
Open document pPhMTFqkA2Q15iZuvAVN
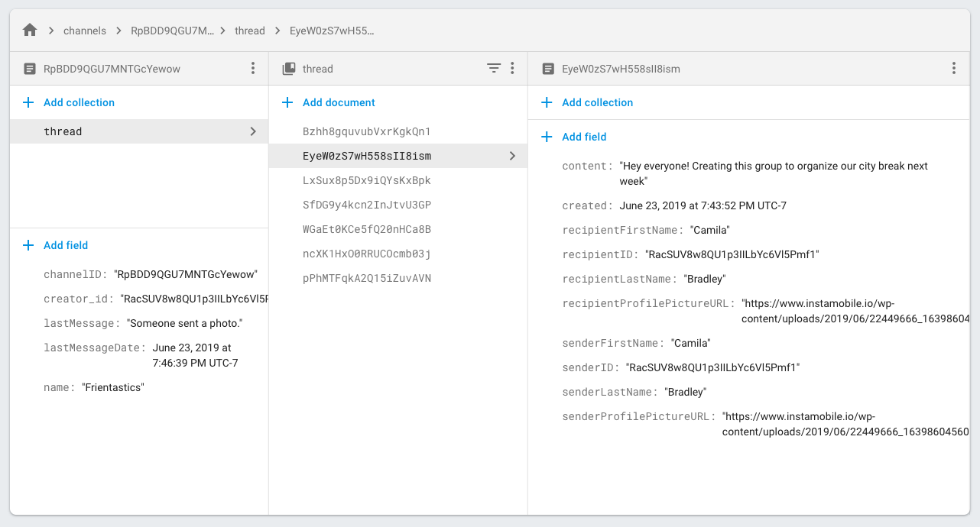tap(366, 278)
